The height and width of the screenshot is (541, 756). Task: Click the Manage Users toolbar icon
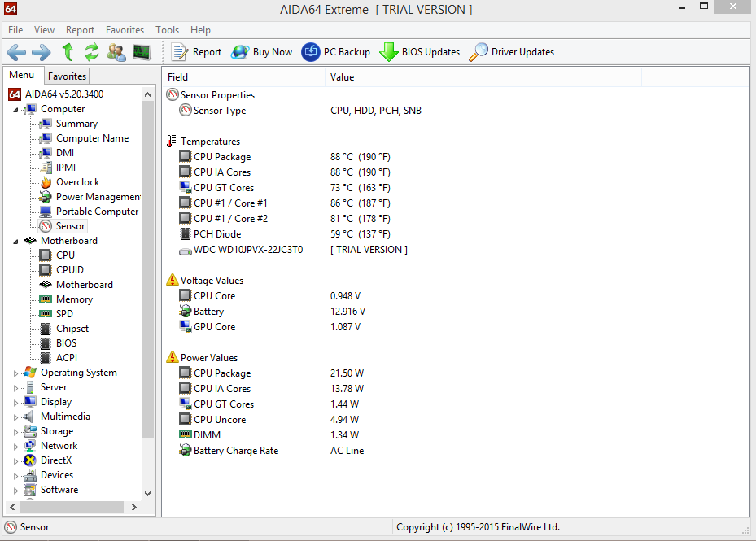[x=116, y=52]
